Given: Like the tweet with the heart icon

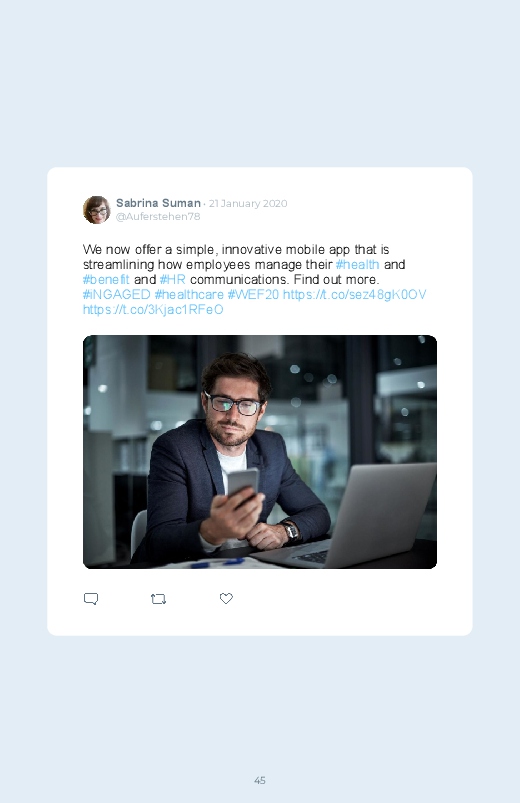Looking at the screenshot, I should click(226, 598).
